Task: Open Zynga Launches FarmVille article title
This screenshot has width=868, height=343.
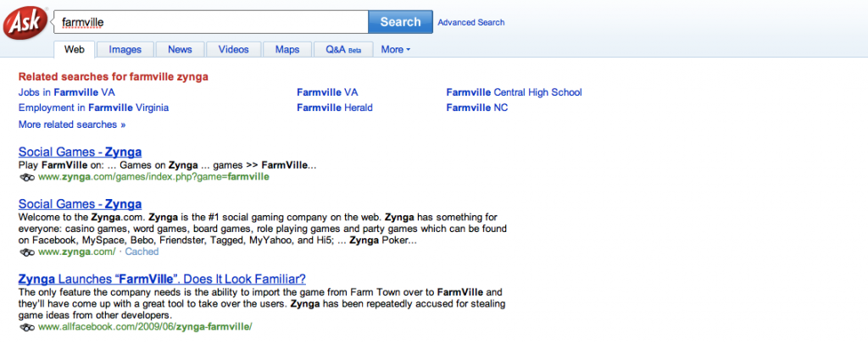Action: click(x=162, y=279)
